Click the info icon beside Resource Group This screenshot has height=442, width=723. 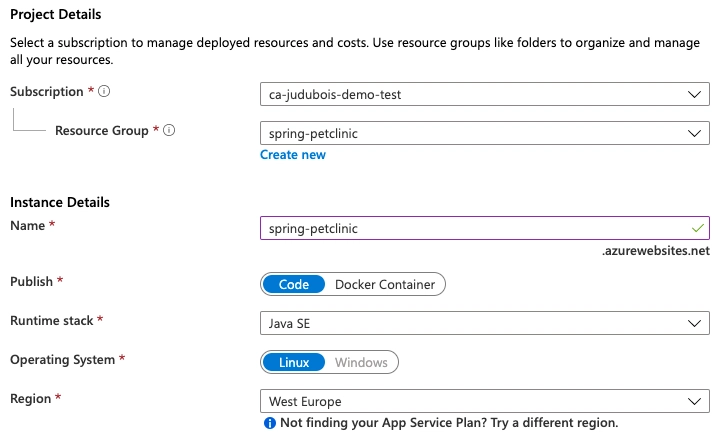[x=169, y=131]
